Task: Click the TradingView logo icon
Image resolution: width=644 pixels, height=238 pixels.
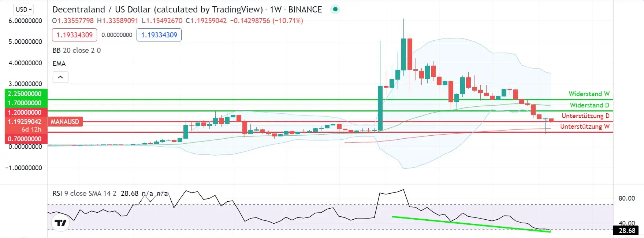Action: click(60, 223)
